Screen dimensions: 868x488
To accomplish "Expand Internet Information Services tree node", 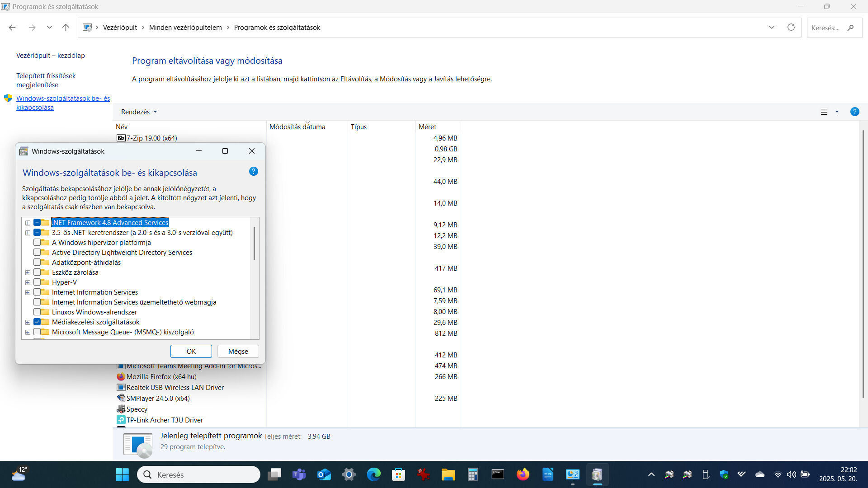I will coord(28,292).
